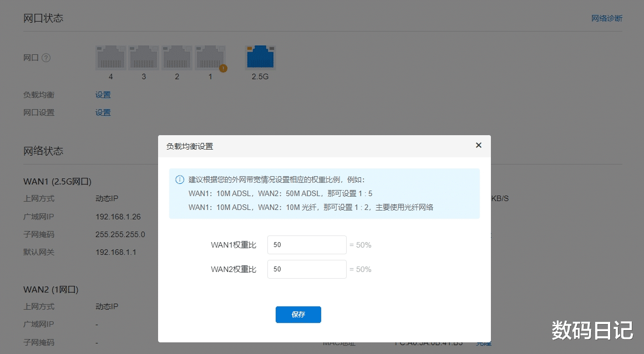
Task: Click the WAN1 上网方式 value 动态IP
Action: [x=107, y=198]
